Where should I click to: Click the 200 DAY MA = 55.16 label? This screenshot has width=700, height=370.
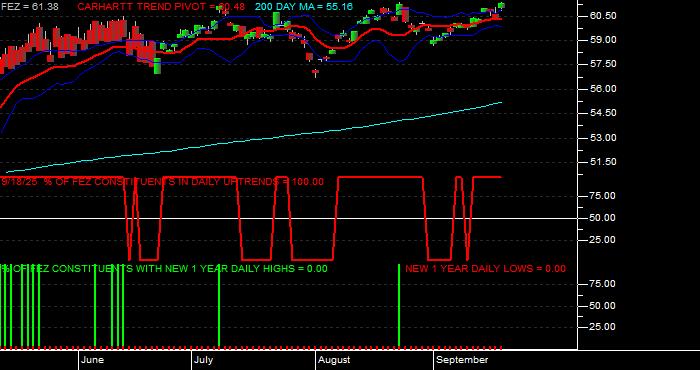(304, 7)
